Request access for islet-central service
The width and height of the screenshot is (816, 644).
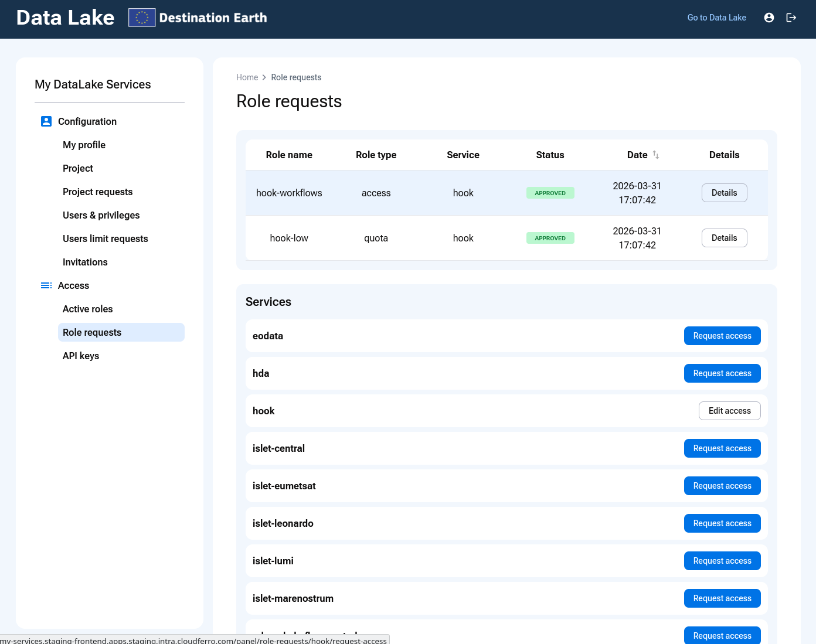pos(722,448)
